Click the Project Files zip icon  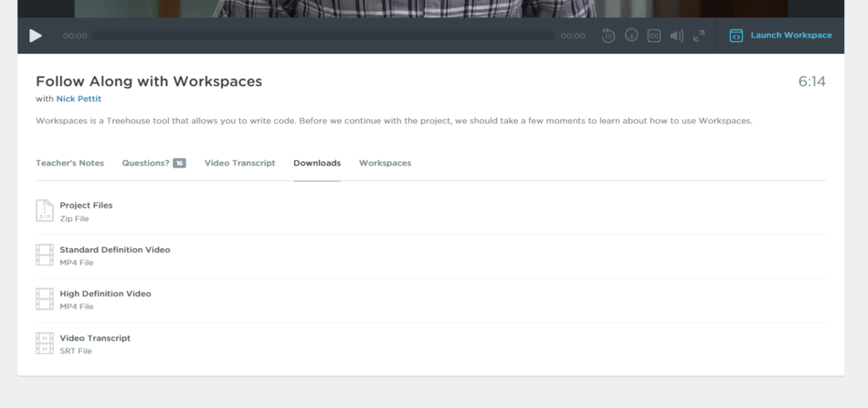[x=45, y=210]
